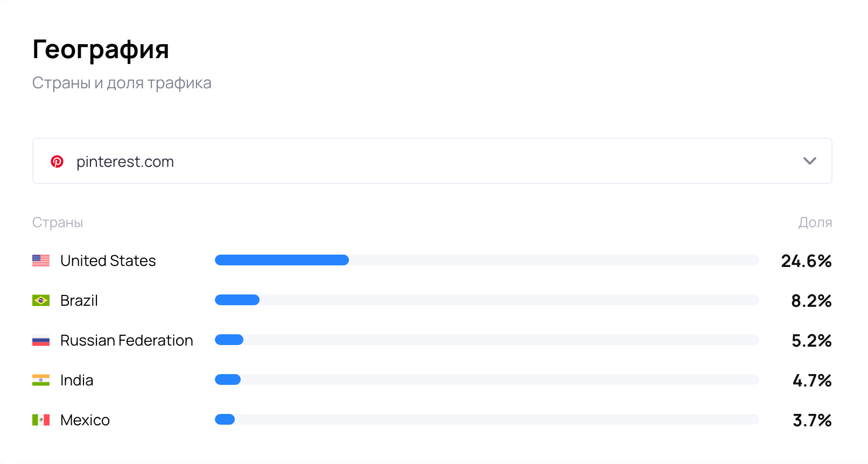Click the Russian Federation flag icon
The image size is (868, 464).
coord(41,340)
